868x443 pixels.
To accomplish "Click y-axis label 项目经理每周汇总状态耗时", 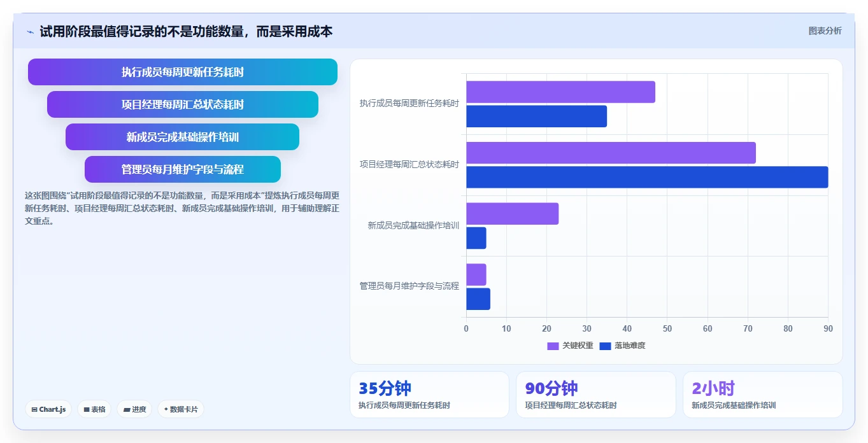I will point(409,164).
